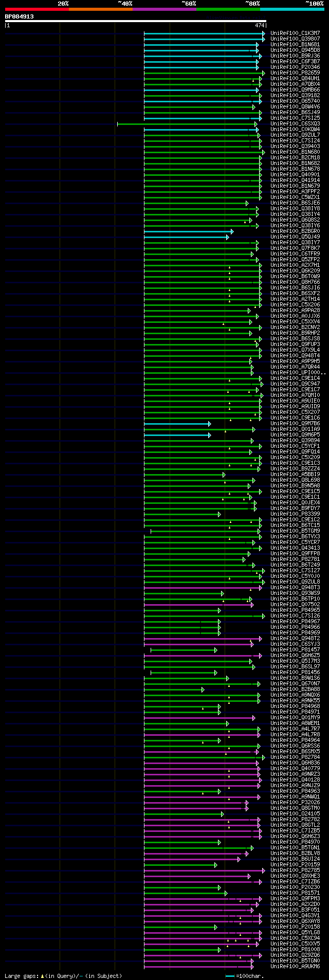This screenshot has width=329, height=980.
Task: Select the UniRef100_A9PA28 label
Action: pyautogui.click(x=295, y=310)
